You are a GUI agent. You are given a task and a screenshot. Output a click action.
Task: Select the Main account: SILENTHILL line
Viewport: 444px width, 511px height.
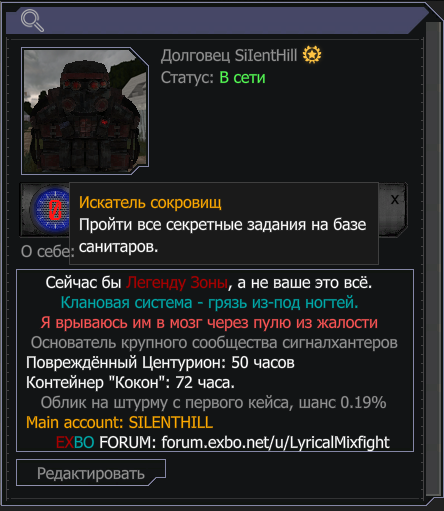pyautogui.click(x=119, y=422)
